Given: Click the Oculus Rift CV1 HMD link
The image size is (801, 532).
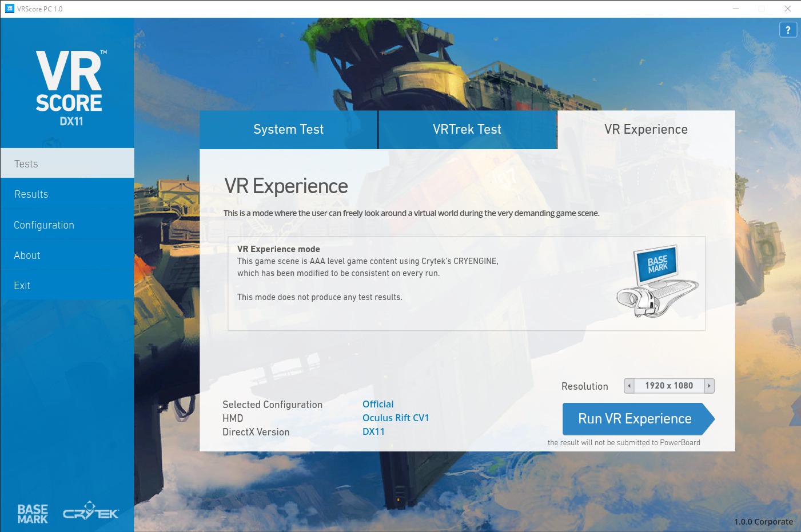Looking at the screenshot, I should tap(396, 418).
